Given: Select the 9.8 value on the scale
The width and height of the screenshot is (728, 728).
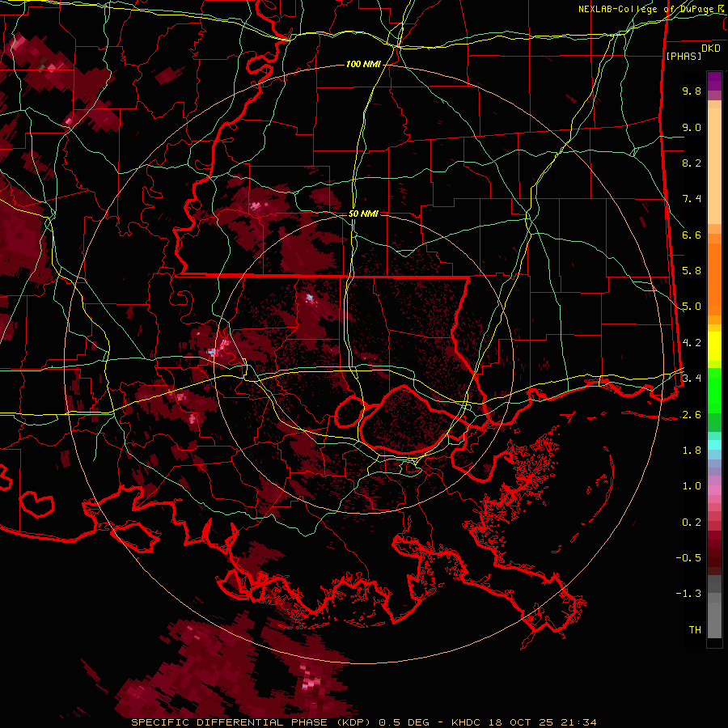Looking at the screenshot, I should point(692,91).
